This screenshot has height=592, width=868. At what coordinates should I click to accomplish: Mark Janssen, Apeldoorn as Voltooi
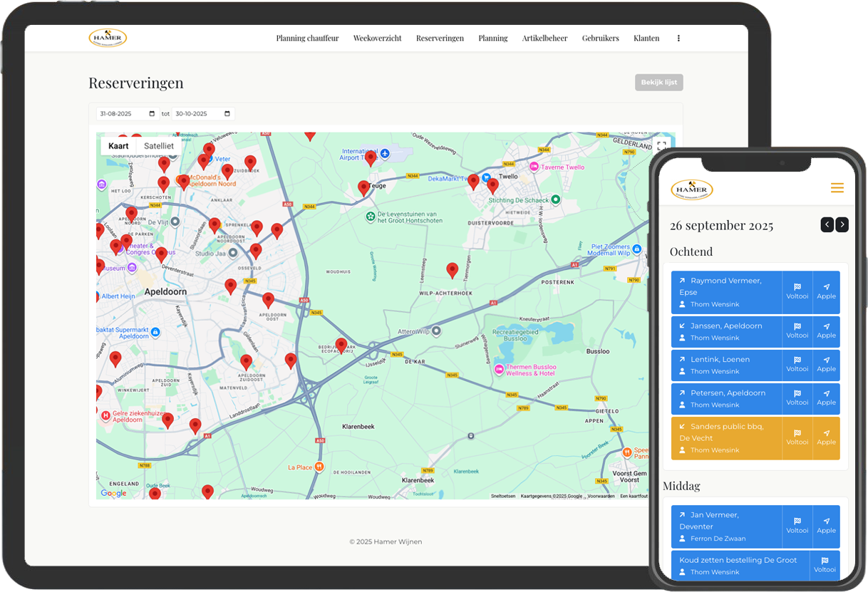pos(797,331)
